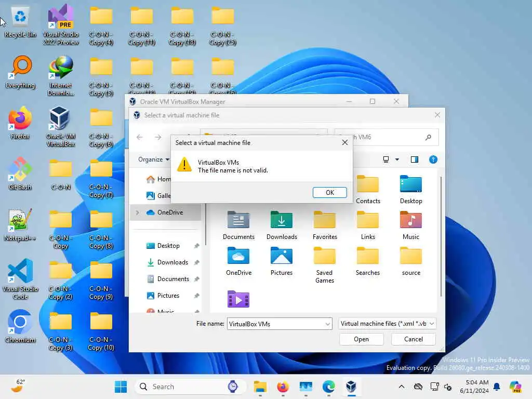Open the Windows Start menu
The image size is (532, 399).
point(121,387)
